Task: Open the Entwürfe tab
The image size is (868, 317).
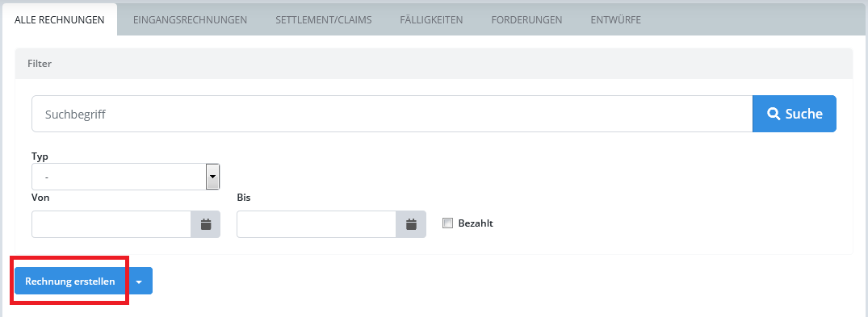Action: click(615, 20)
